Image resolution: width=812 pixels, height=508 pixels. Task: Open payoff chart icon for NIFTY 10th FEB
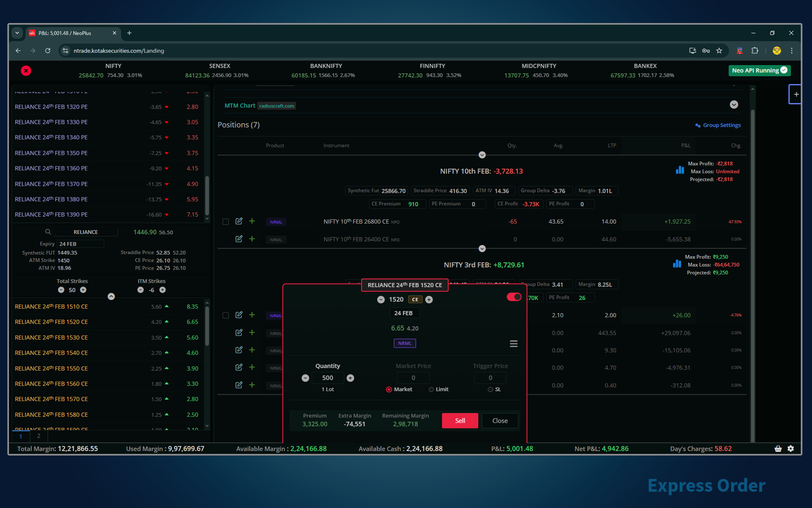(679, 170)
